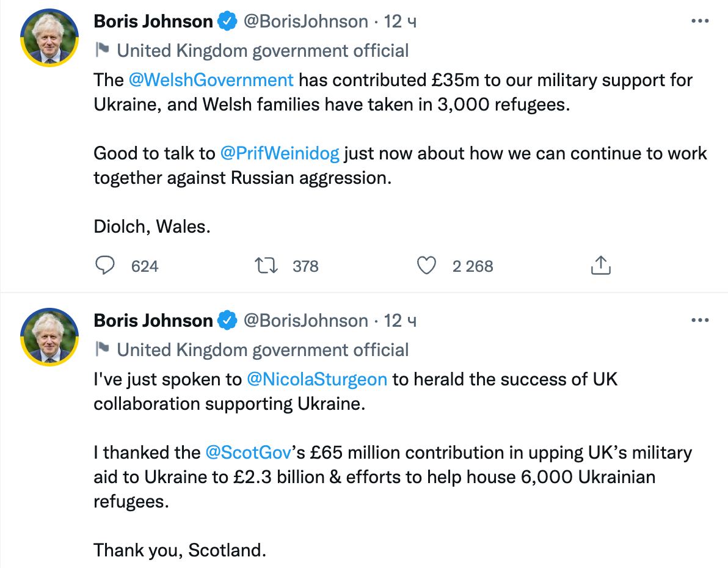Click @BorisJohnson handle on Scotland tweet
Viewport: 728px width, 568px height.
[x=306, y=321]
